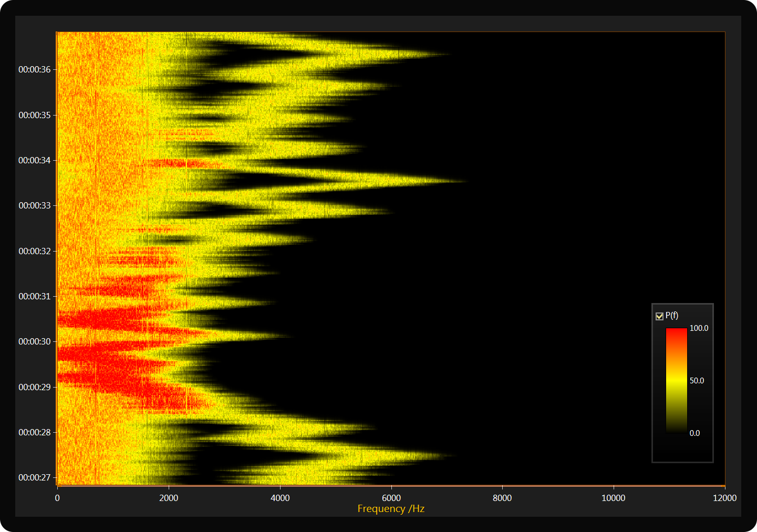Screen dimensions: 757x532
Task: Click the 0.0 minimum label on color scale
Action: pos(694,433)
